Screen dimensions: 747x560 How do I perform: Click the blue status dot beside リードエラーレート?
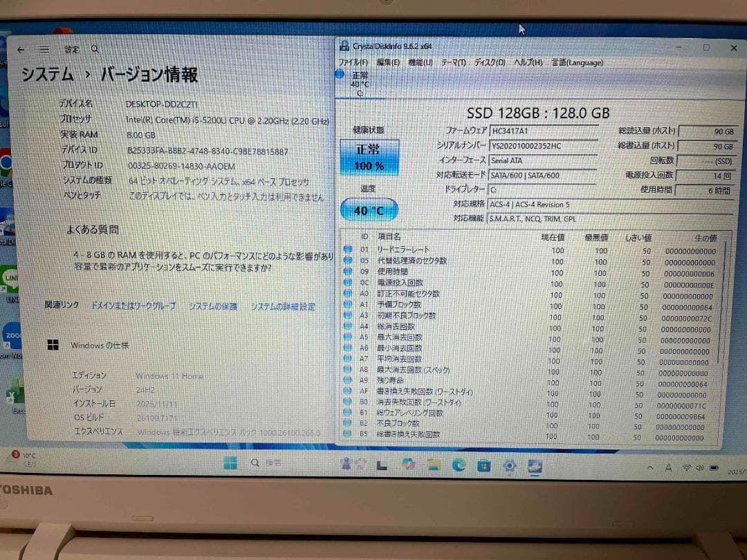click(347, 250)
